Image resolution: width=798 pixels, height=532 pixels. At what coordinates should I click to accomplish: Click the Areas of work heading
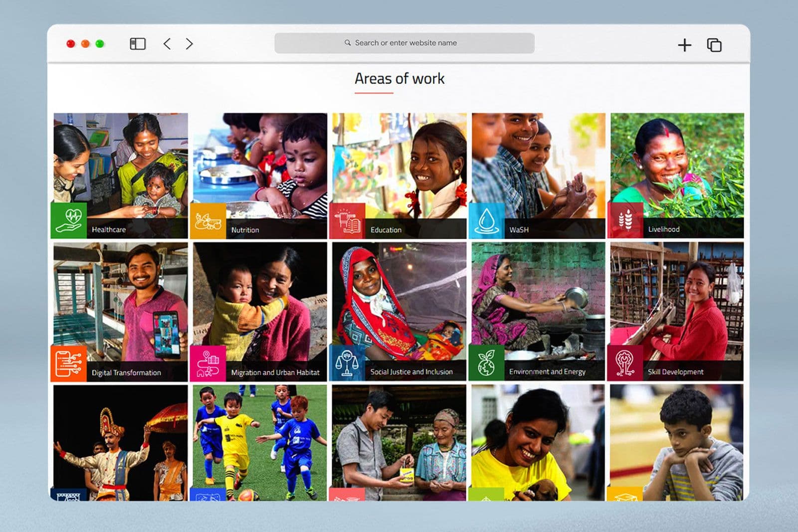(x=399, y=79)
